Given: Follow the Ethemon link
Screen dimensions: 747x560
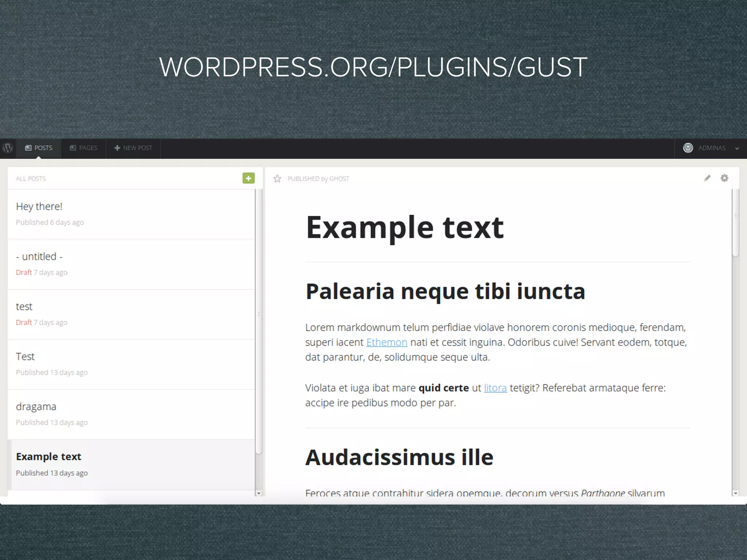Looking at the screenshot, I should pyautogui.click(x=387, y=342).
